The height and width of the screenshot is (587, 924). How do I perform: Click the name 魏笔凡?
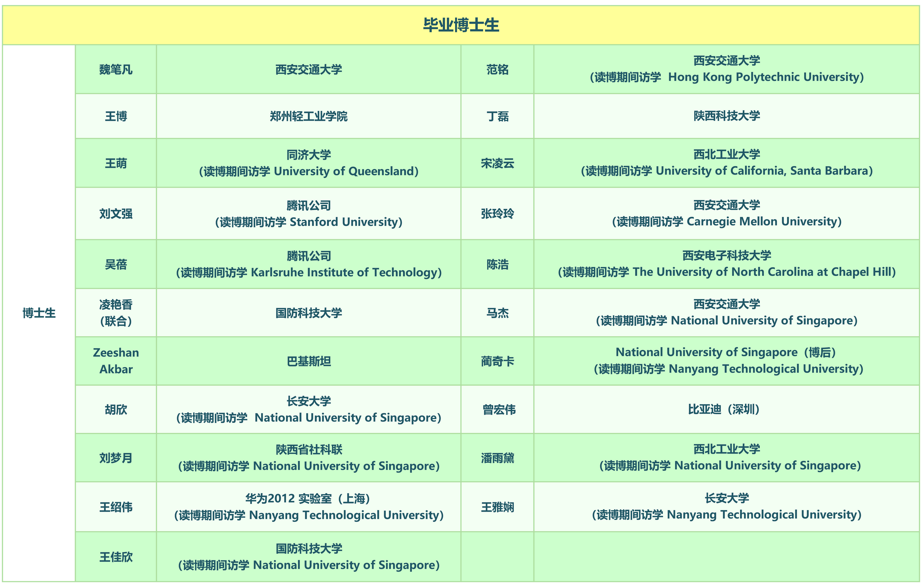click(116, 69)
